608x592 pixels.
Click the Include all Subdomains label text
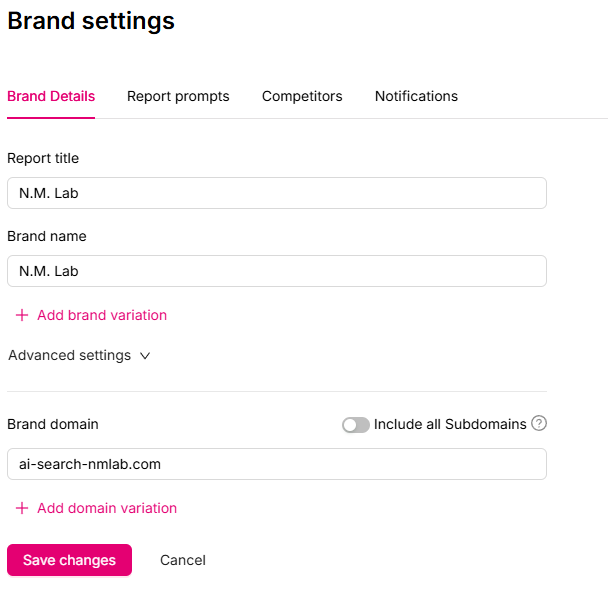[450, 425]
